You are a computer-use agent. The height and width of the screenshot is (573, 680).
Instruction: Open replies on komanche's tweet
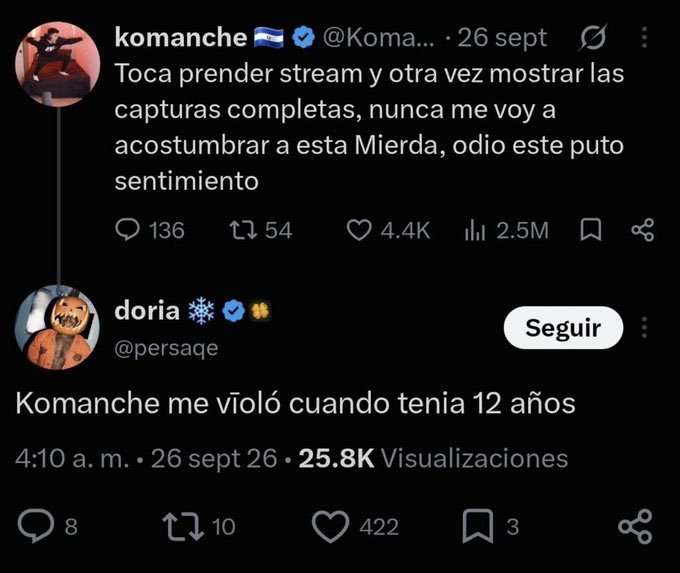[150, 230]
